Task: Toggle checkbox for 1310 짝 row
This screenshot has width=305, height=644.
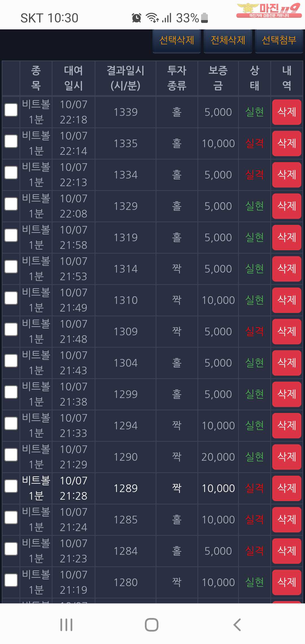Action: pyautogui.click(x=11, y=298)
